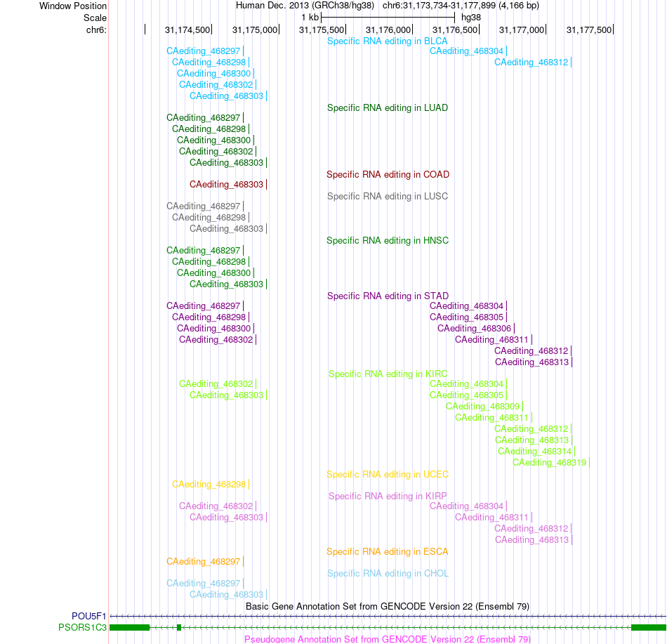
Task: Open the Specific RNA editing in LUAD track title
Action: point(387,108)
